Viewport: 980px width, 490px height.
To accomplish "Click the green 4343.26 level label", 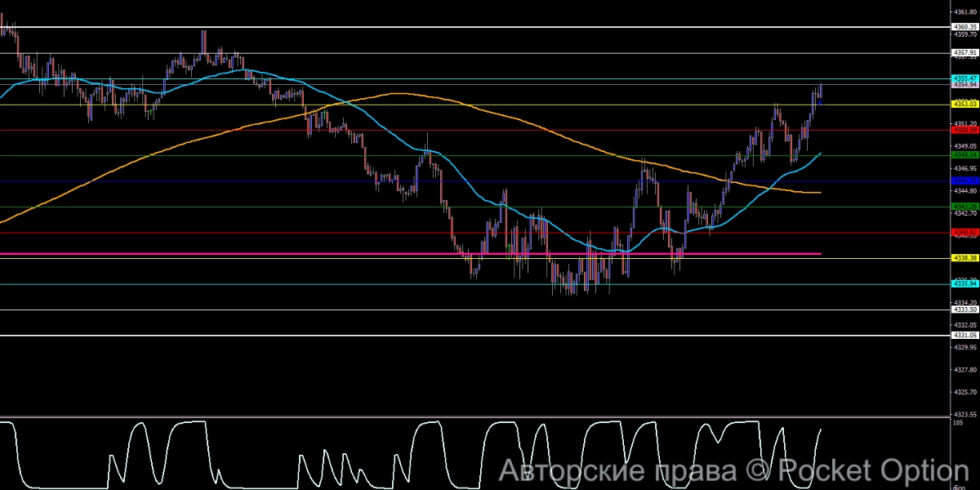I will click(964, 207).
